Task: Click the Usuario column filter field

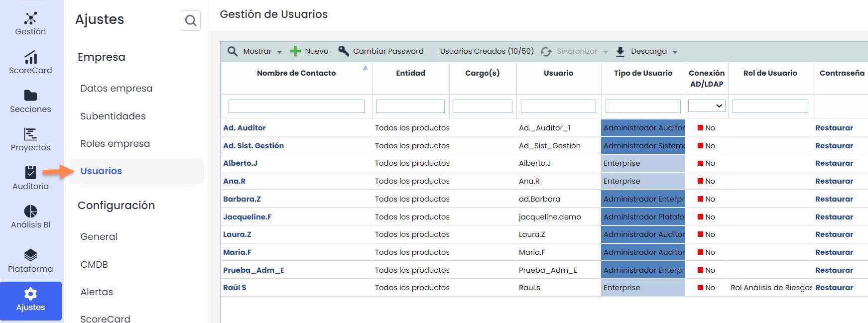Action: point(558,106)
